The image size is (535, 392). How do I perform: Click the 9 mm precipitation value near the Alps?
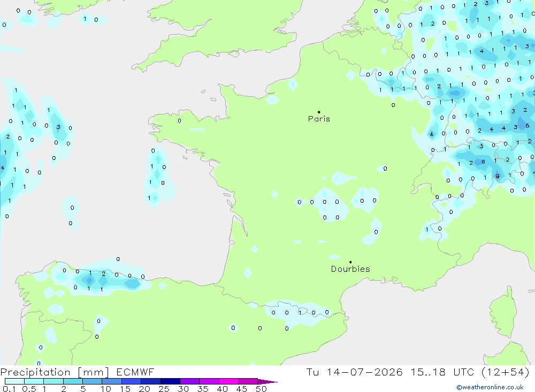[498, 176]
